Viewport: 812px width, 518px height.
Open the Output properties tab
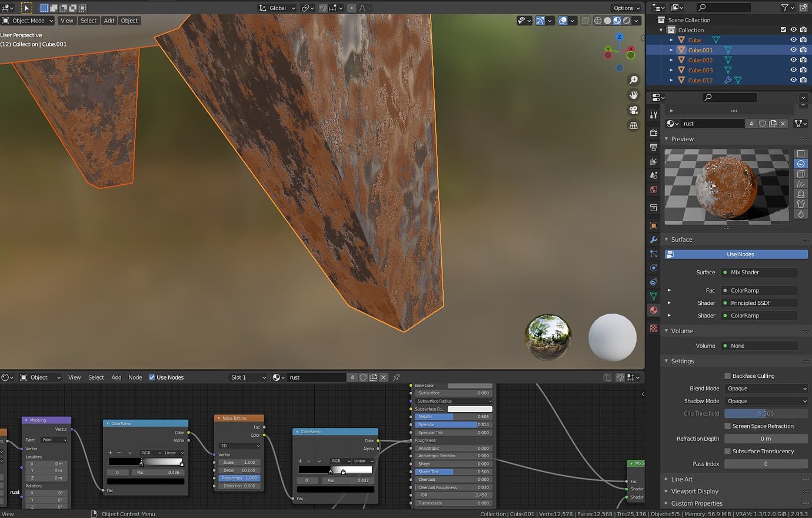[x=654, y=147]
